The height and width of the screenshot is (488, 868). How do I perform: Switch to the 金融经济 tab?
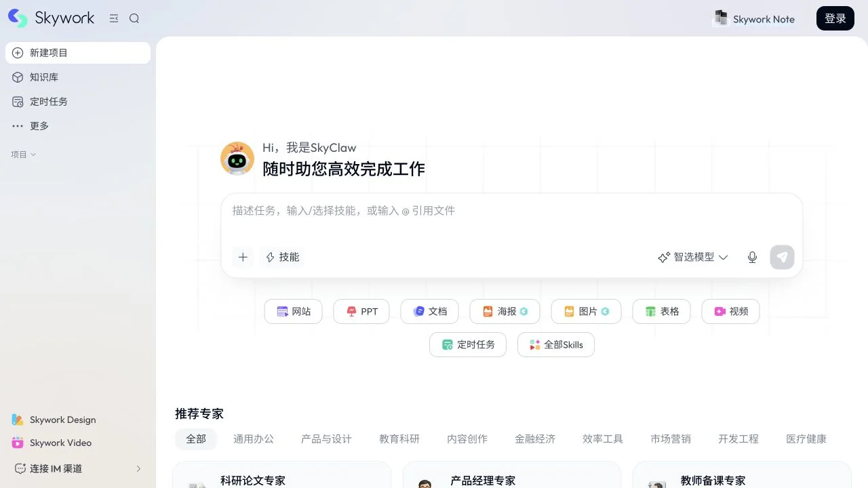(x=535, y=439)
